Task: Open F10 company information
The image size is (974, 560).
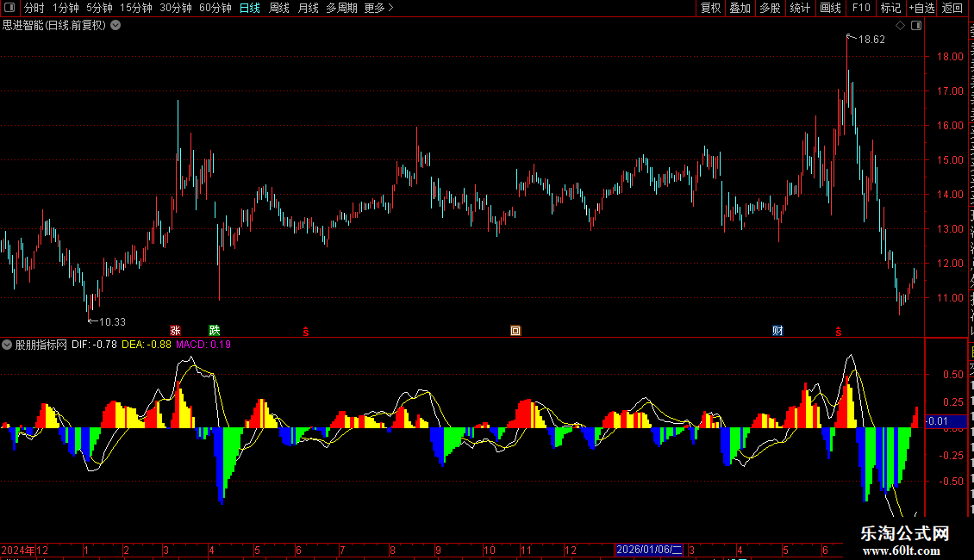Action: pos(861,8)
